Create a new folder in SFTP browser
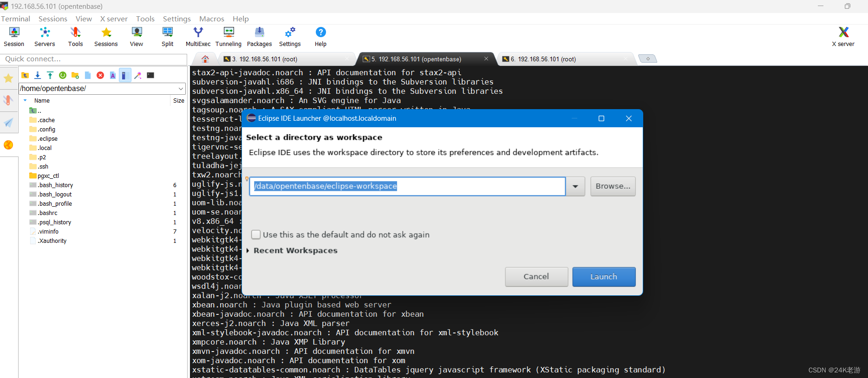Viewport: 868px width, 378px height. (75, 75)
